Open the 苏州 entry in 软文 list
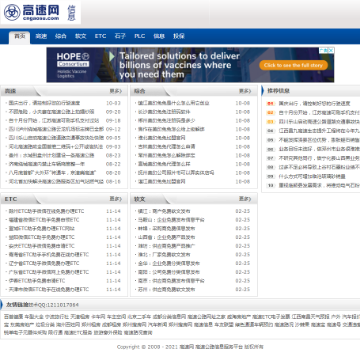 pyautogui.click(x=166, y=289)
